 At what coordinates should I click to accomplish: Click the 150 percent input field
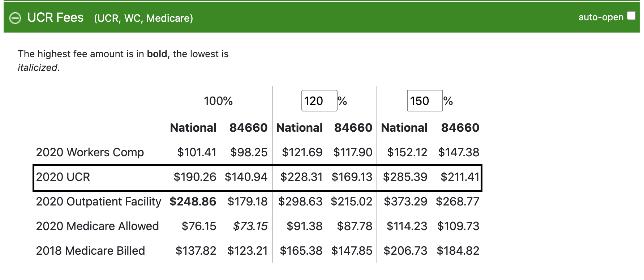pyautogui.click(x=425, y=101)
